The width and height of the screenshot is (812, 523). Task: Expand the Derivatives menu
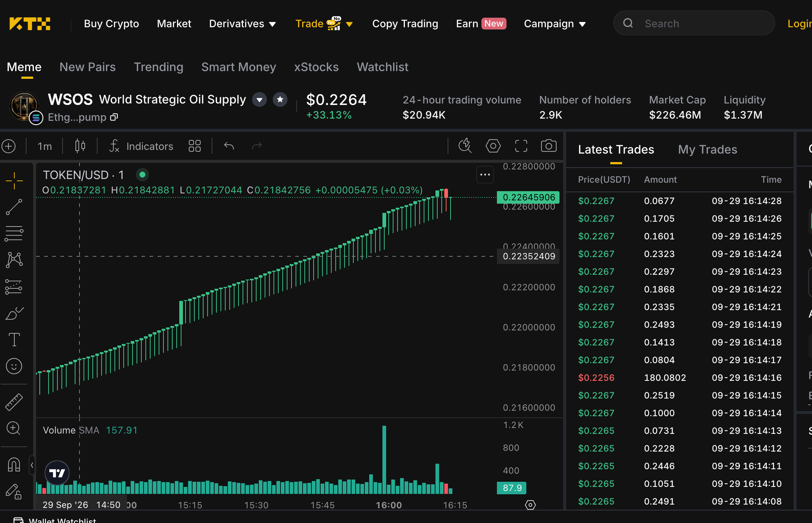coord(242,24)
